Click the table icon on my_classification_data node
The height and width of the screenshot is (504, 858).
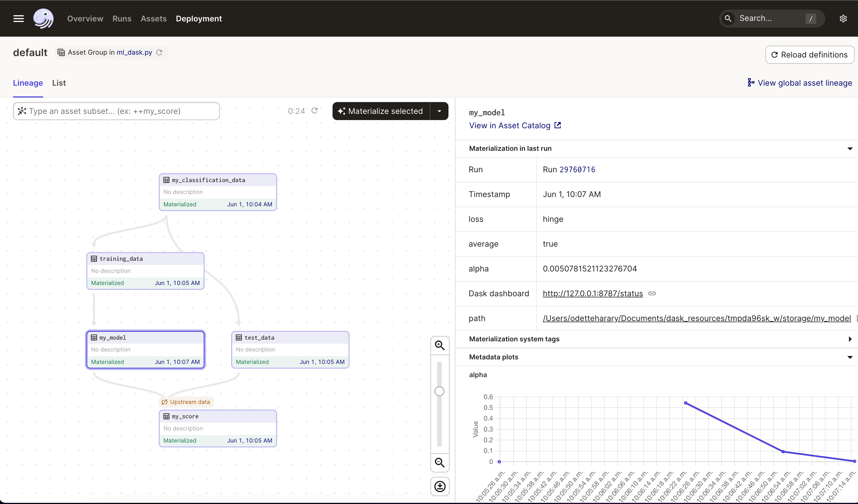(x=166, y=180)
